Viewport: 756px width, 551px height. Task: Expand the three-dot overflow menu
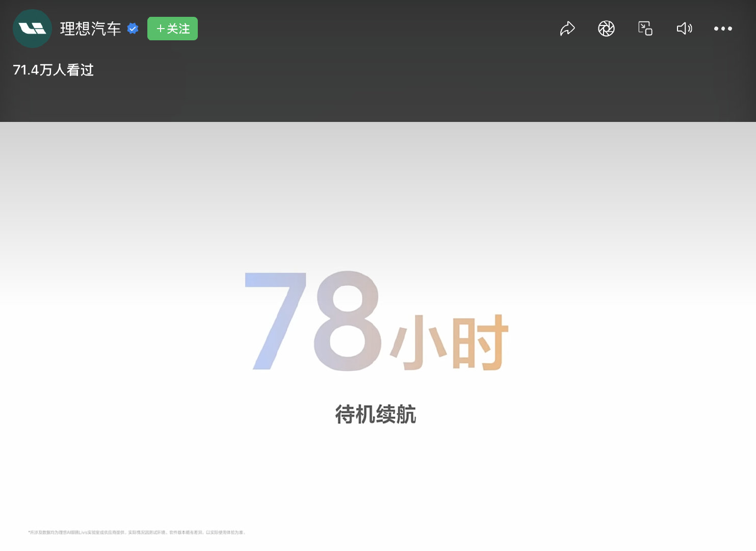click(723, 29)
